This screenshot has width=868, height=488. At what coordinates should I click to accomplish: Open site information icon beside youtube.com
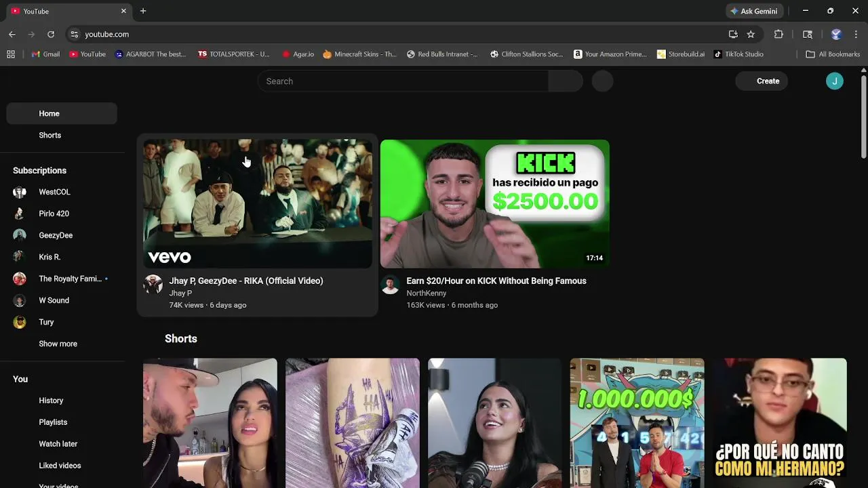pos(74,34)
